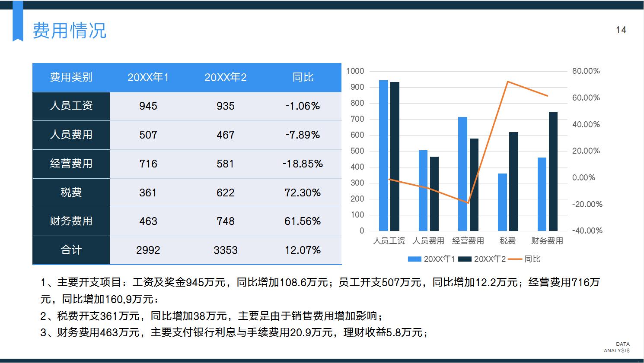Click the 72.30% value cell

pyautogui.click(x=303, y=193)
